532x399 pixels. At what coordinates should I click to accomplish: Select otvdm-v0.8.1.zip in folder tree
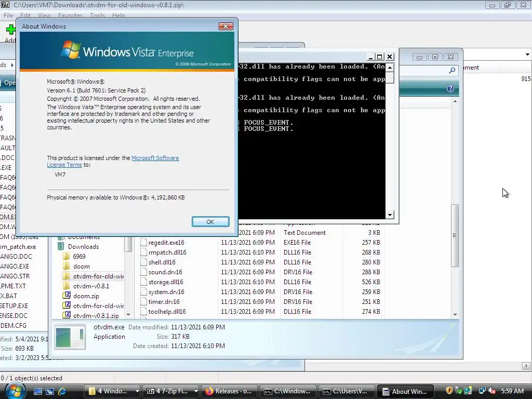point(96,315)
